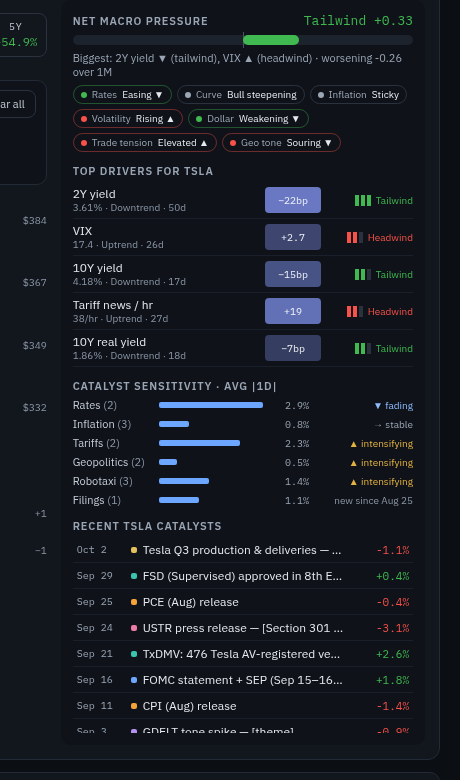Screen dimensions: 460x780
Task: Click the -22bp value badge
Action: [293, 200]
